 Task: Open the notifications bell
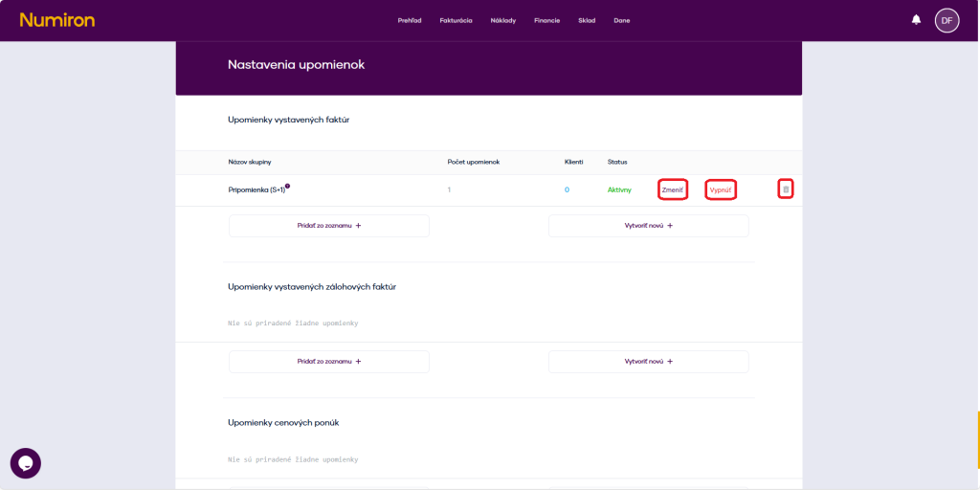916,19
